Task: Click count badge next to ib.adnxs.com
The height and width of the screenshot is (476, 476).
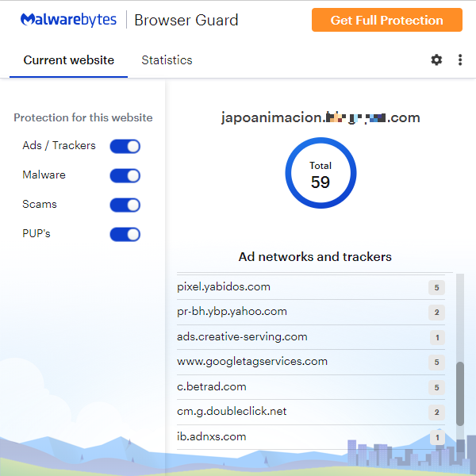Action: (x=437, y=437)
